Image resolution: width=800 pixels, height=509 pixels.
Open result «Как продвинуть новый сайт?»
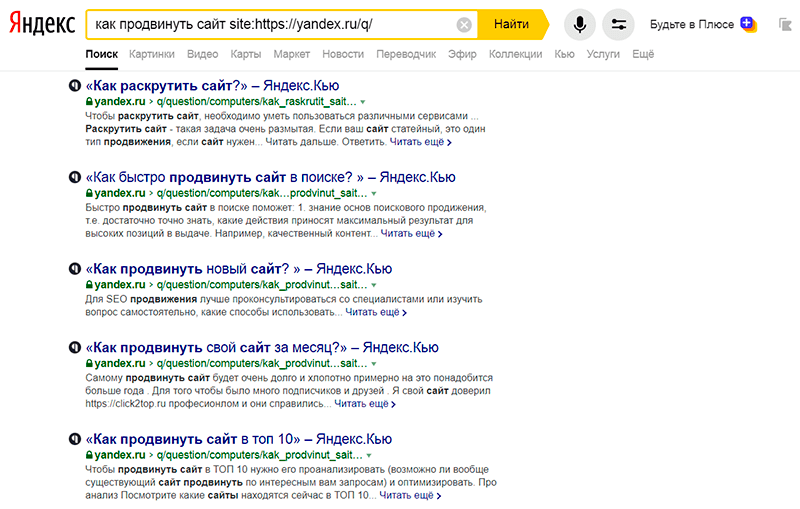point(239,268)
